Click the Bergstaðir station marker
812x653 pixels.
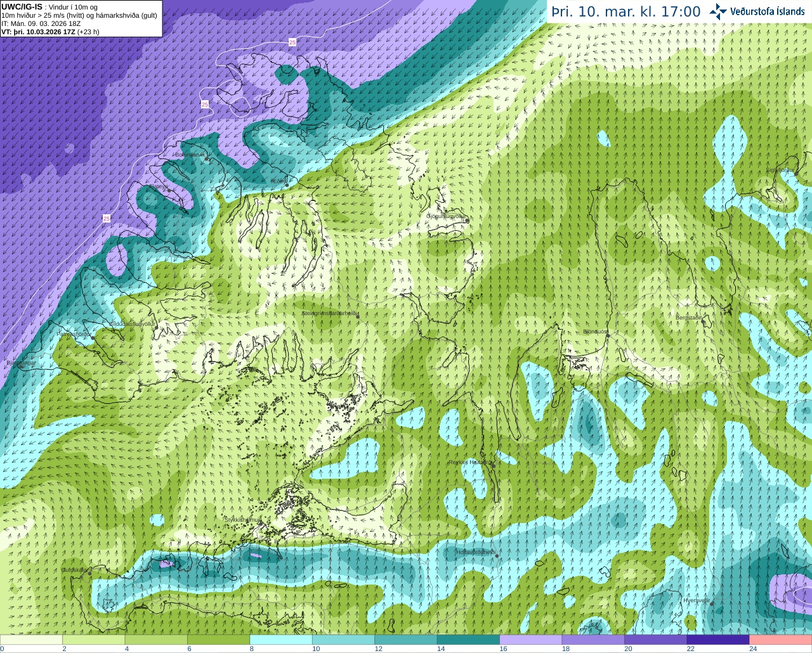point(704,322)
